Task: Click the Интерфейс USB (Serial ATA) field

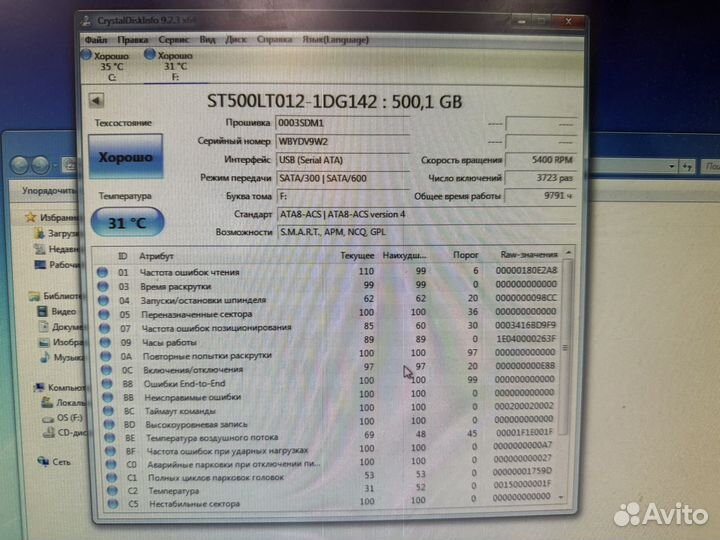Action: 342,160
